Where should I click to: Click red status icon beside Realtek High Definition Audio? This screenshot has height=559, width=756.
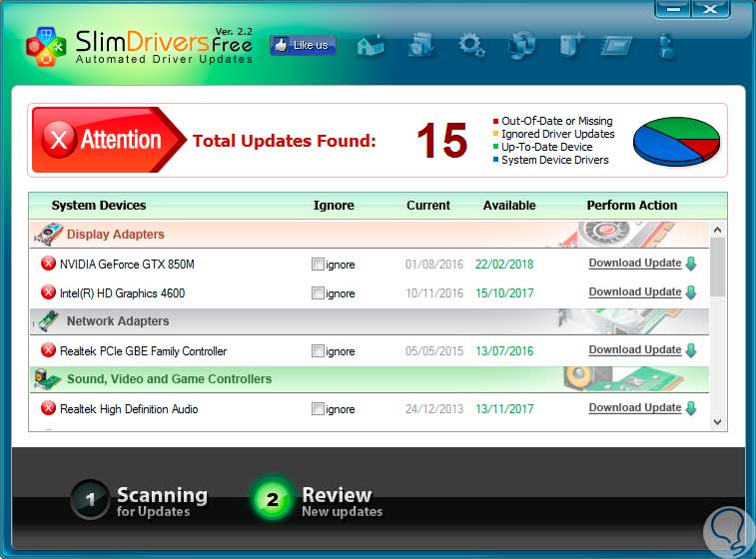click(48, 408)
